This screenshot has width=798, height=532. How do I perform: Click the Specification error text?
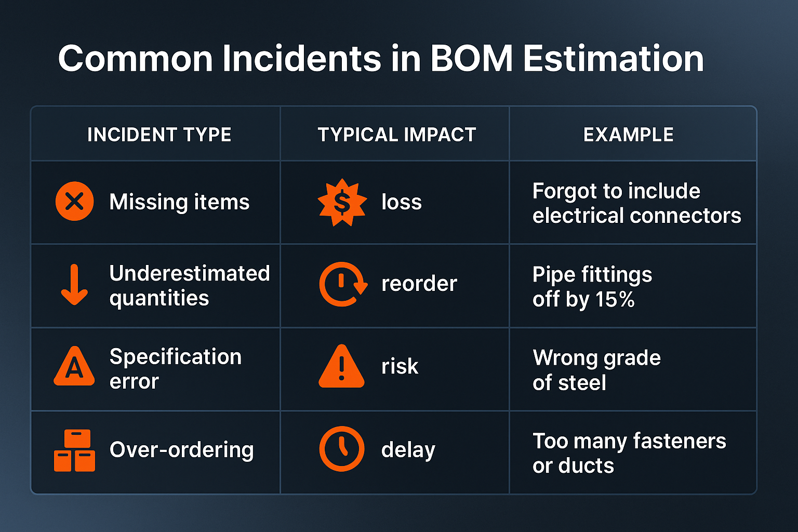click(175, 368)
